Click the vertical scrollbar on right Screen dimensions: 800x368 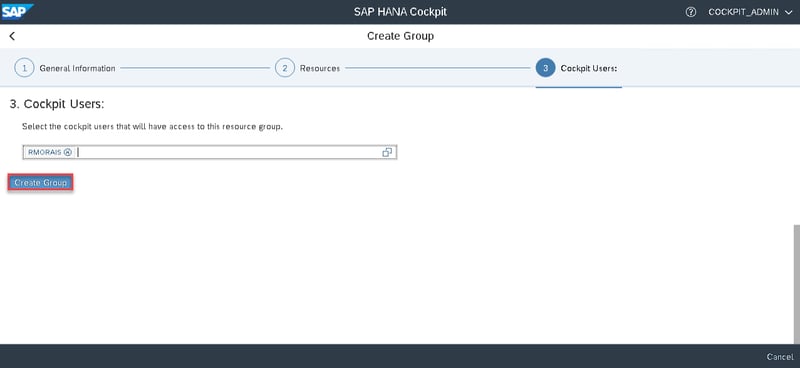coord(796,284)
